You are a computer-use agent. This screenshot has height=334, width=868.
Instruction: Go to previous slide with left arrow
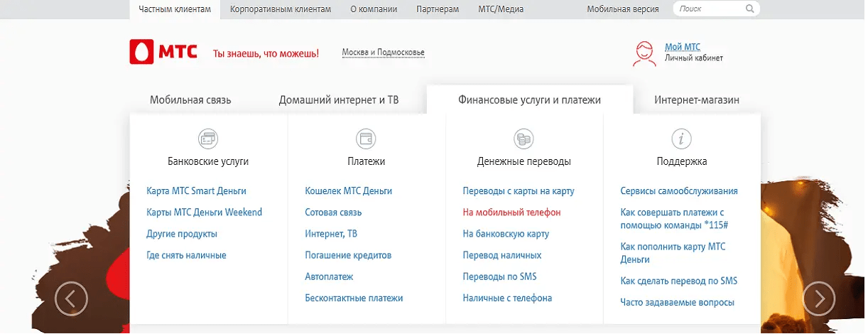click(x=71, y=298)
